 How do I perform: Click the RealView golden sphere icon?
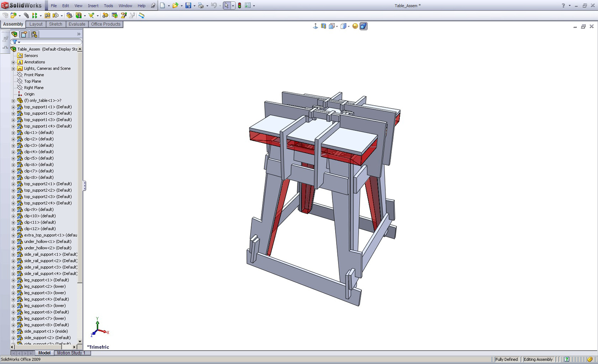click(x=355, y=26)
